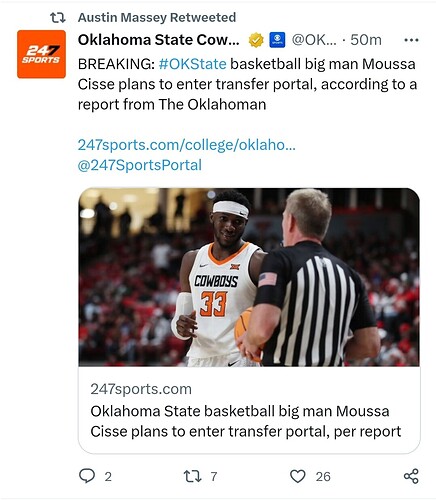Retweet using the retweet arrows icon
Image resolution: width=436 pixels, height=500 pixels.
tap(193, 476)
